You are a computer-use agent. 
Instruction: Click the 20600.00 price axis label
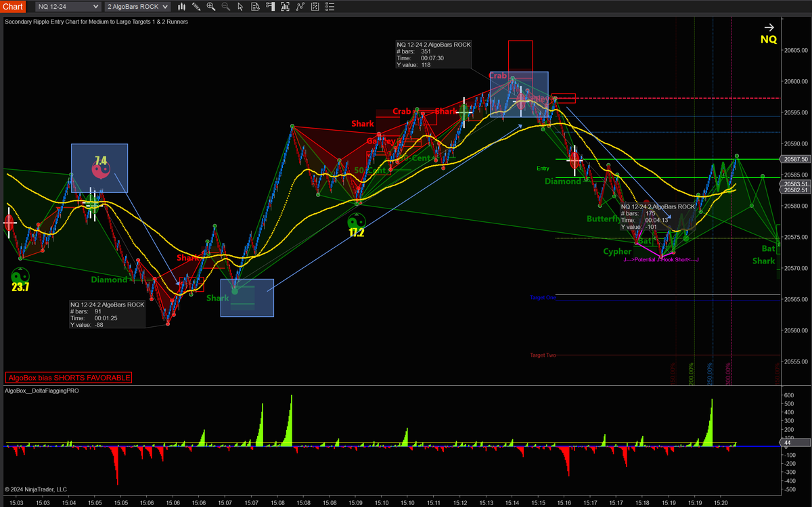[x=796, y=81]
